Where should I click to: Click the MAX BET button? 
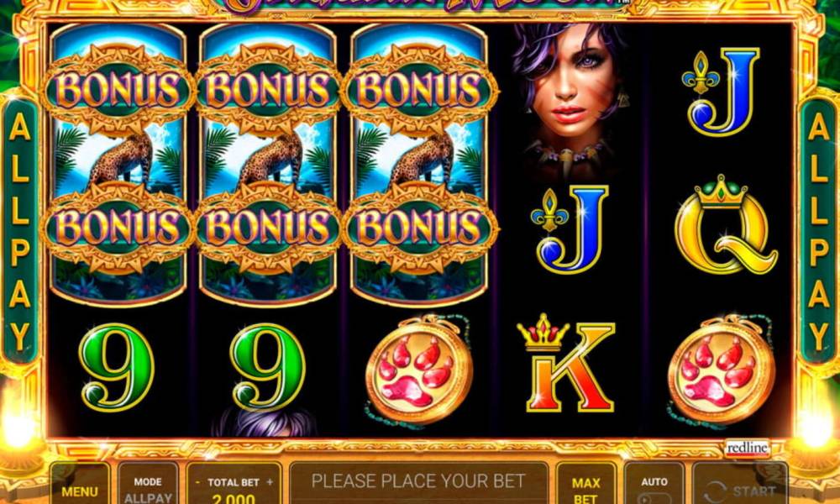586,484
